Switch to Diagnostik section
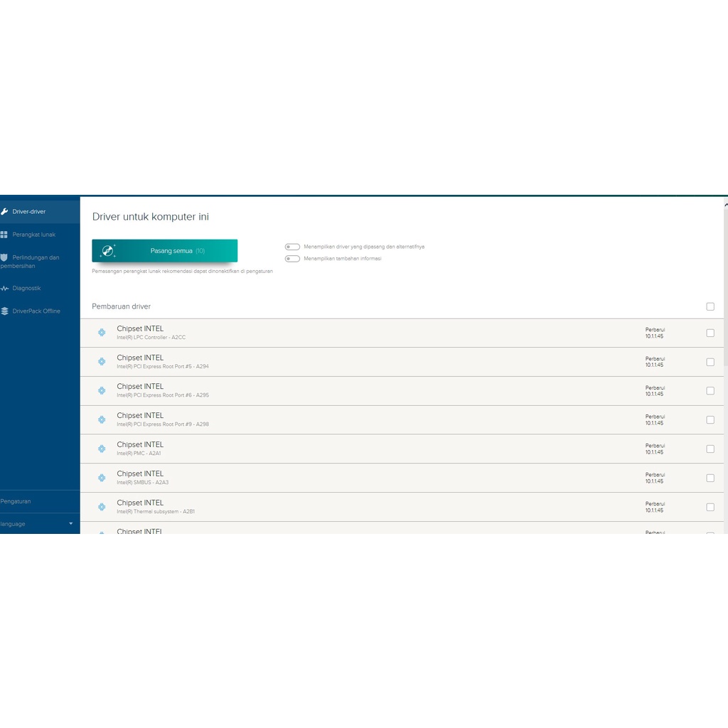Viewport: 728px width, 728px height. click(40, 289)
